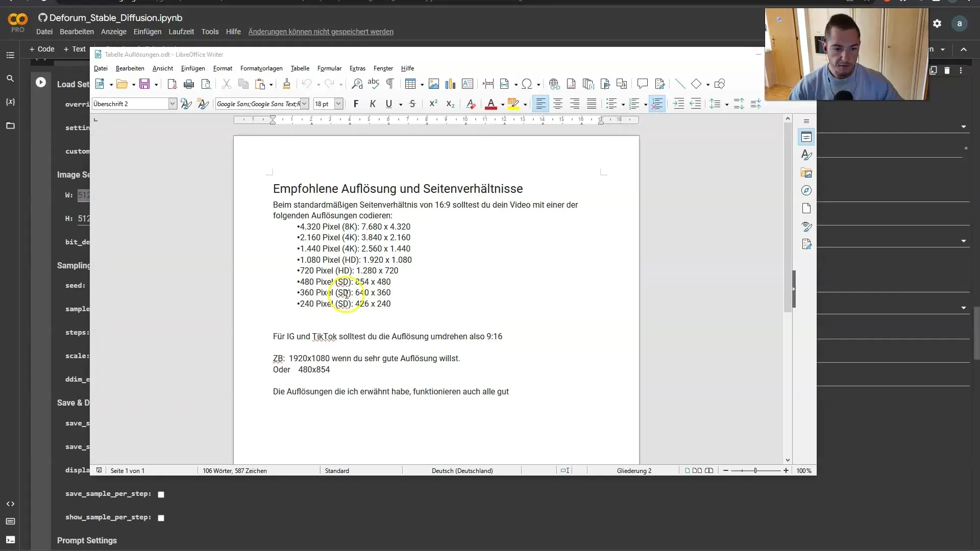Open the paragraph style Überschrift 2 dropdown
The width and height of the screenshot is (980, 551).
tap(173, 104)
